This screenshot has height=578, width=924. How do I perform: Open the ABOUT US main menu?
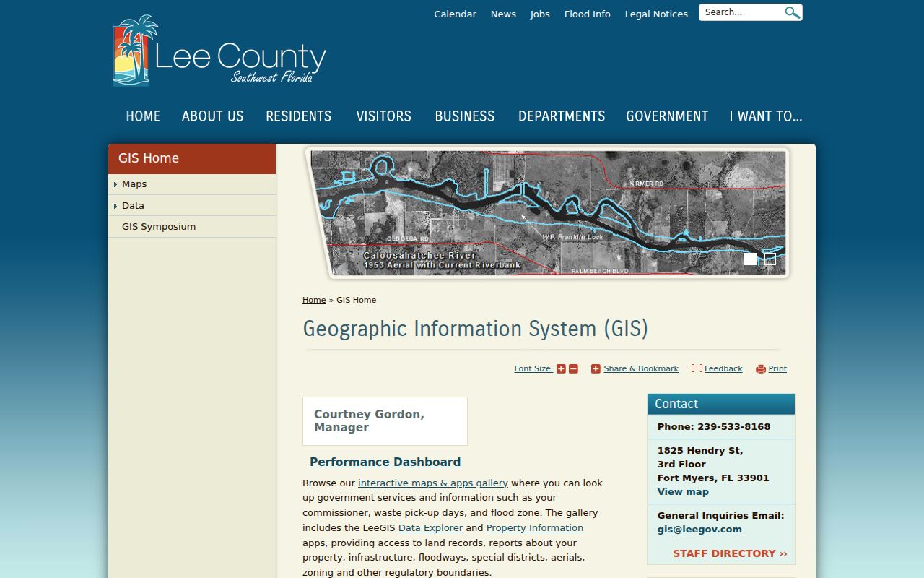(x=213, y=116)
